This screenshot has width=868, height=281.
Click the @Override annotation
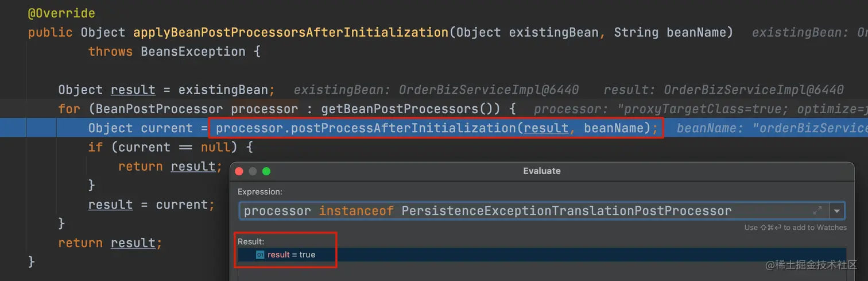pos(61,13)
